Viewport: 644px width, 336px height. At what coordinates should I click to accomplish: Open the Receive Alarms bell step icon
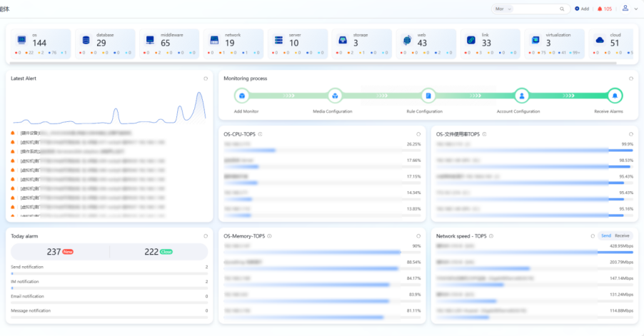pyautogui.click(x=614, y=96)
